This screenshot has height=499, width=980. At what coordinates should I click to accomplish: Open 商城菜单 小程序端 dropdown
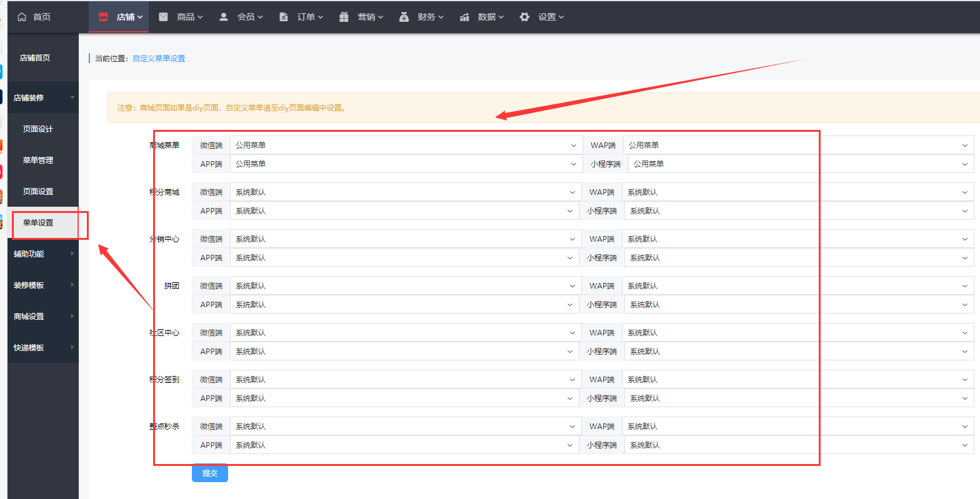click(801, 164)
